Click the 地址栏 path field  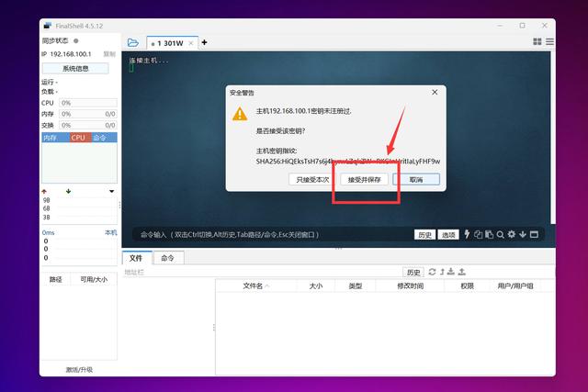click(263, 272)
